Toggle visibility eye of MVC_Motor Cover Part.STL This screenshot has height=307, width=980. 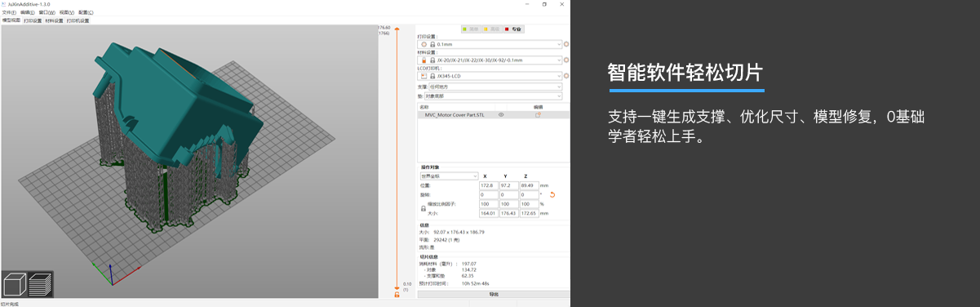tap(501, 115)
